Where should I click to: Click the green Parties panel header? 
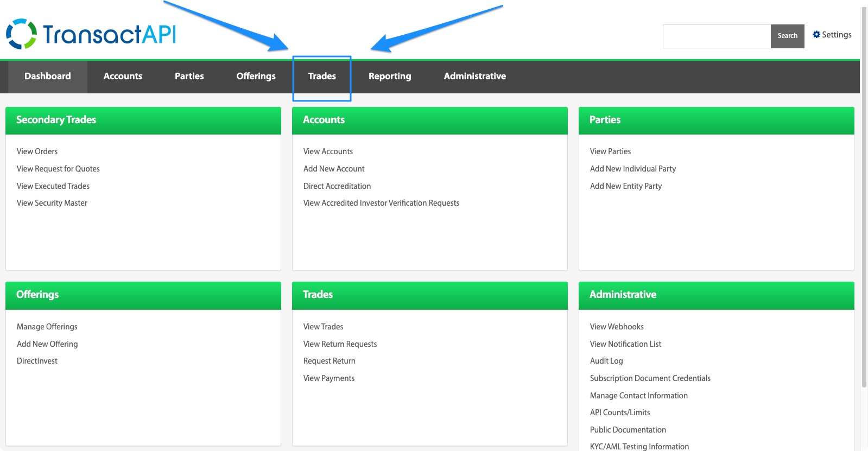[717, 120]
